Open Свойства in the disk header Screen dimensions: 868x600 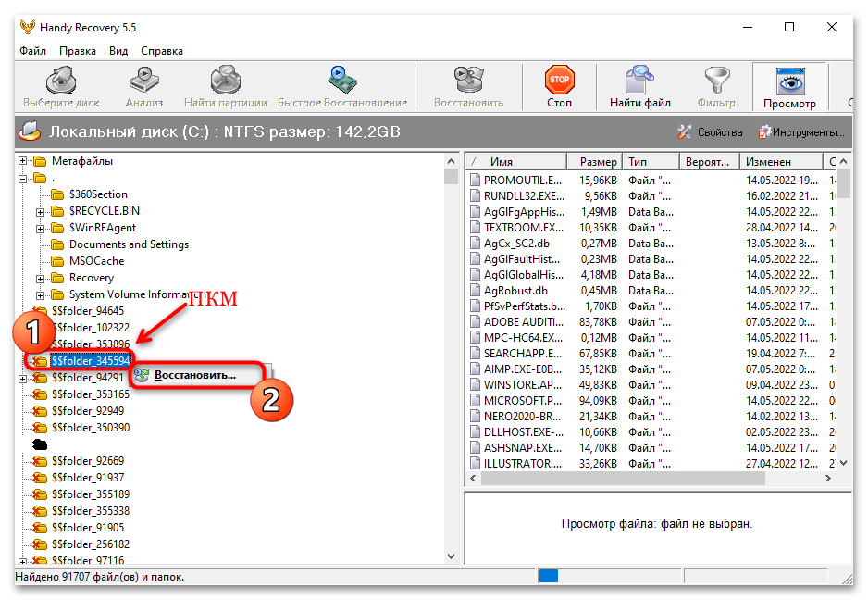[x=710, y=132]
